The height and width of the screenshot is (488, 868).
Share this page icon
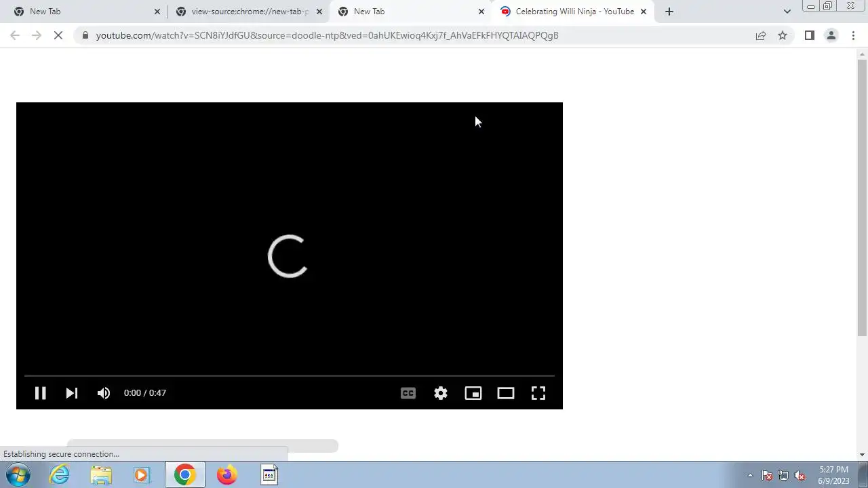pyautogui.click(x=761, y=35)
